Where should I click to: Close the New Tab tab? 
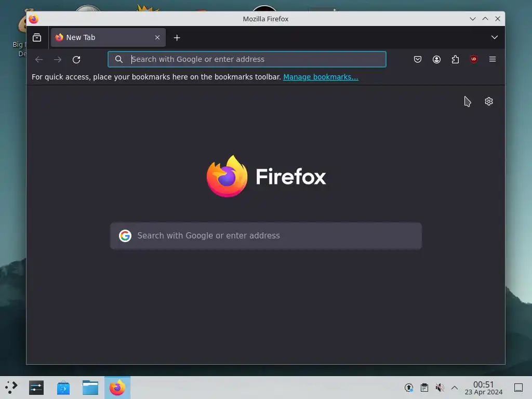click(x=157, y=37)
